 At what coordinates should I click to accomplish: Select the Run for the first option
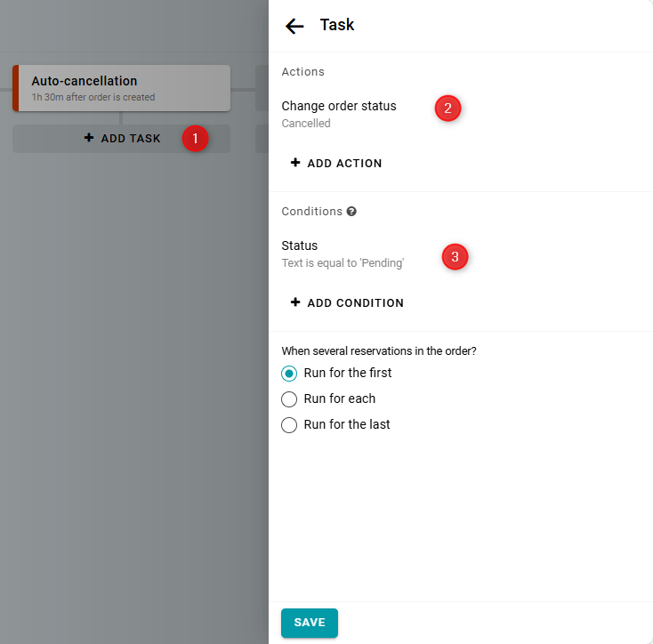(x=289, y=374)
